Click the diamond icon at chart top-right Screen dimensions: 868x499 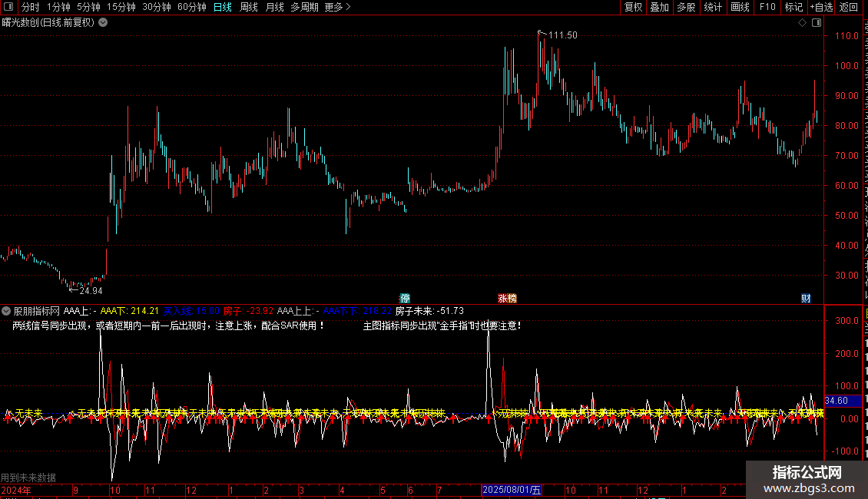coord(802,23)
